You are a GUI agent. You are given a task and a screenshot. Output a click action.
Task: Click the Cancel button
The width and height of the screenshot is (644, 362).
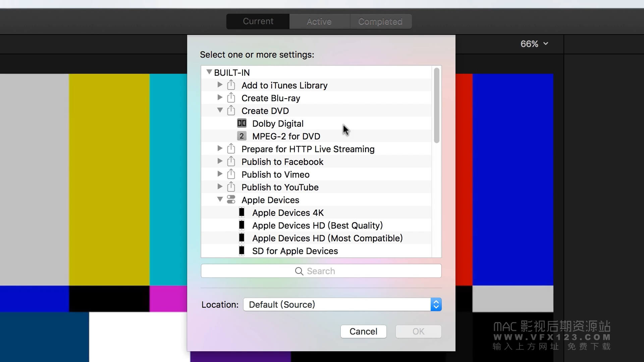(363, 331)
